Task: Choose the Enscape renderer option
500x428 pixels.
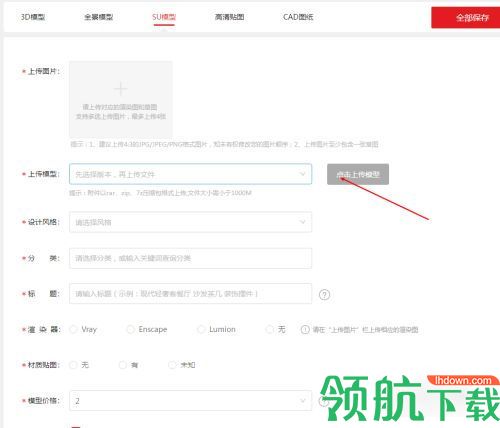Action: 130,329
